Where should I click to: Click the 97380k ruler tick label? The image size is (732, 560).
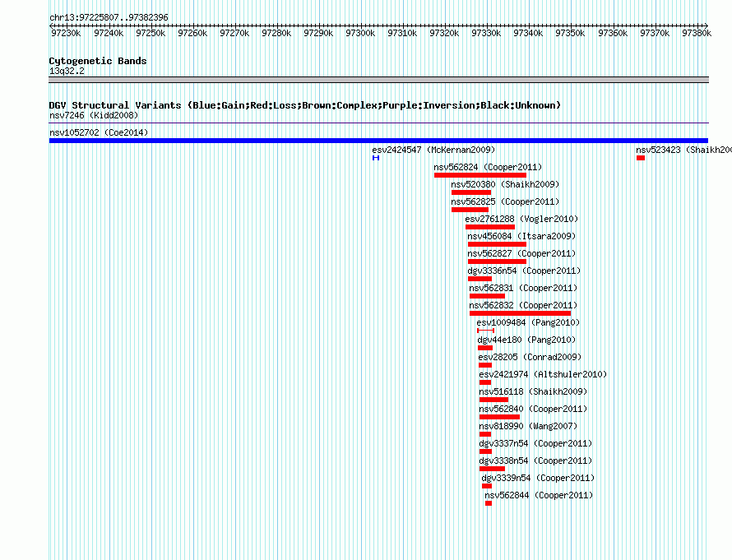pos(697,33)
